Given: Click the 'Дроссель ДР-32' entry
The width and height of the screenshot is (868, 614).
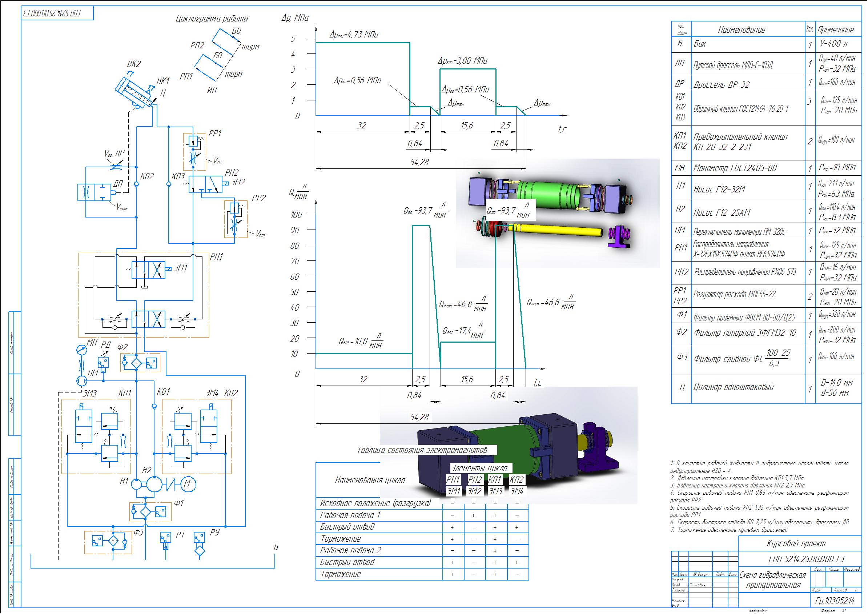Looking at the screenshot, I should (721, 84).
